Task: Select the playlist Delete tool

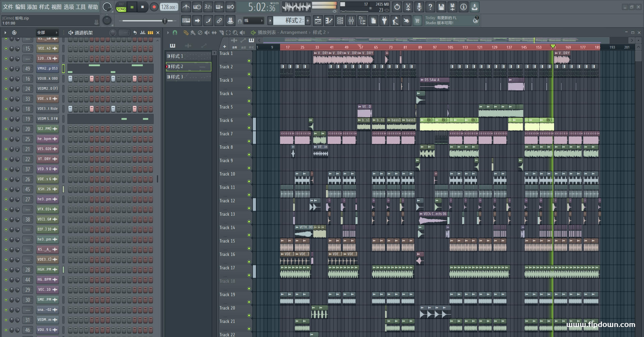Action: click(200, 32)
